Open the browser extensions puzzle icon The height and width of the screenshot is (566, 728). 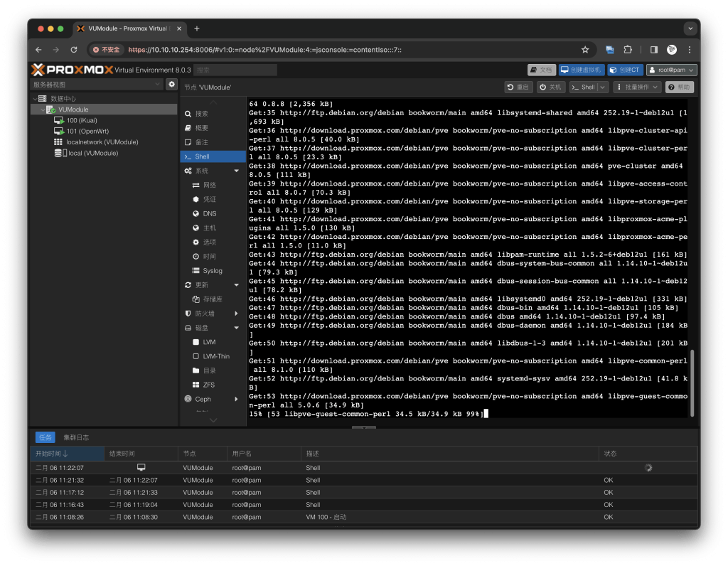click(x=628, y=50)
